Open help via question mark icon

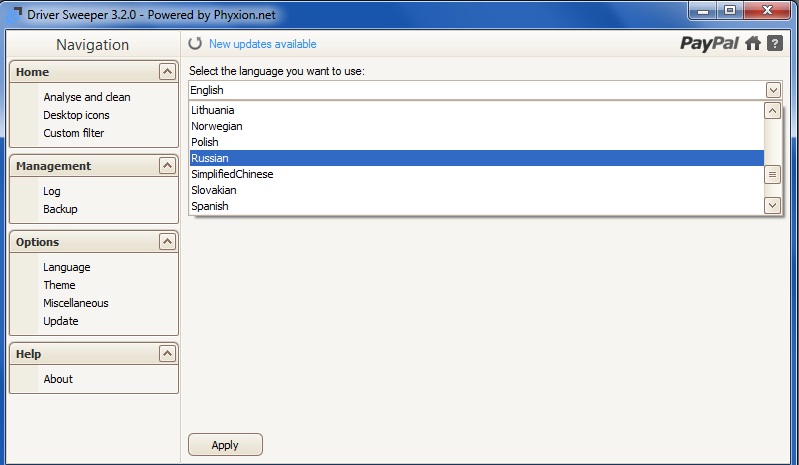click(x=775, y=43)
